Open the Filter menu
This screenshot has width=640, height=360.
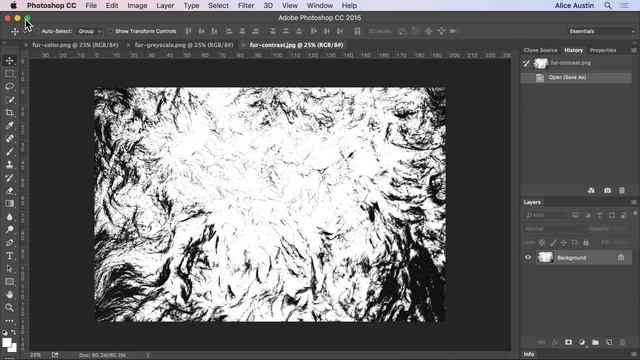[246, 6]
